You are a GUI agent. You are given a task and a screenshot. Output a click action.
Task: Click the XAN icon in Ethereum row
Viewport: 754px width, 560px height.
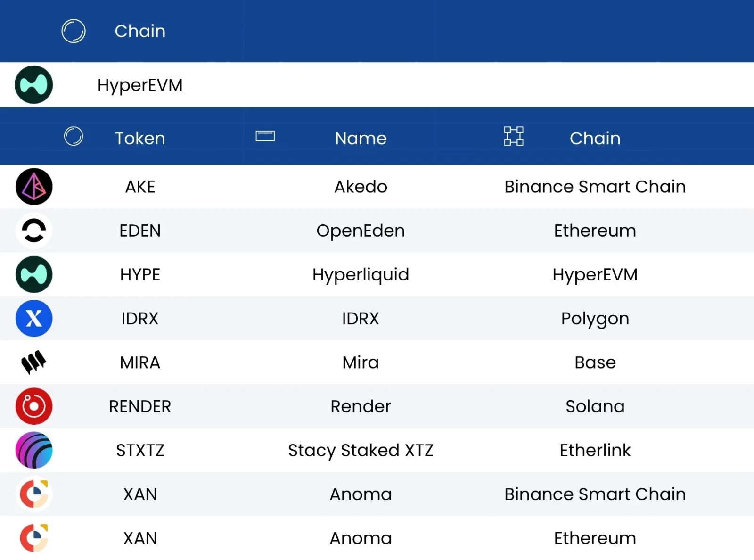point(34,538)
